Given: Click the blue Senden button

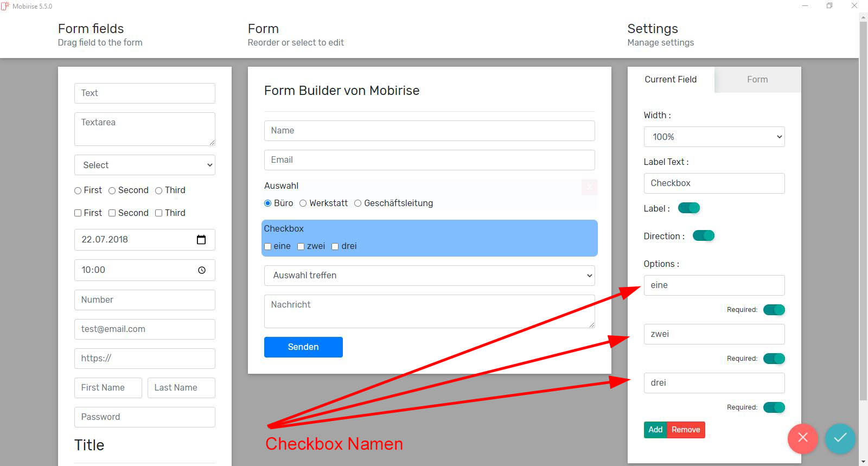Looking at the screenshot, I should pos(303,347).
